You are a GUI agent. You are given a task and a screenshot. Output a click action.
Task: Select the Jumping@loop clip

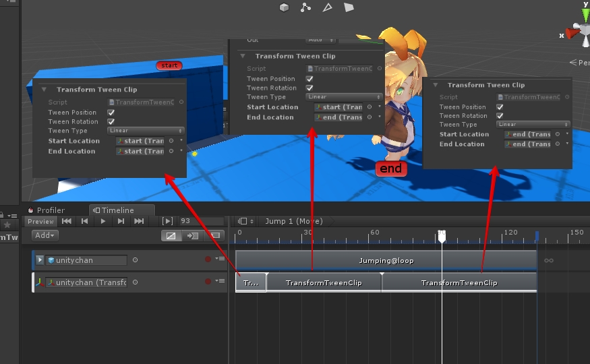tap(386, 261)
